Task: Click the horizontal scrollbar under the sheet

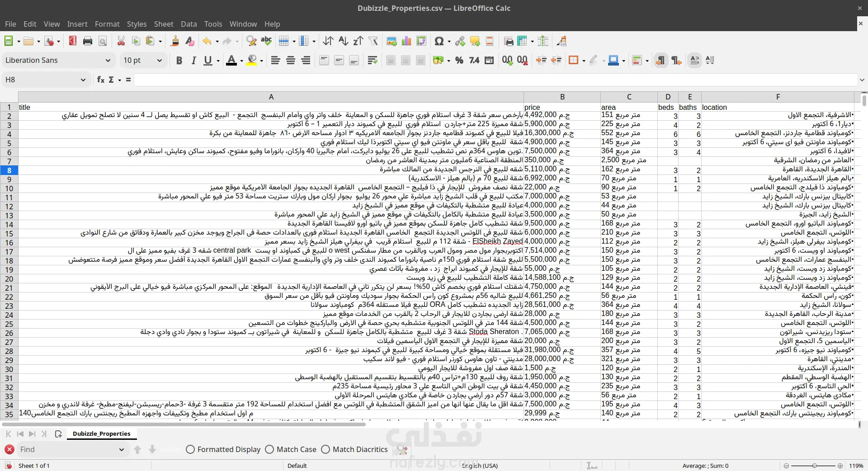Action: pos(184,424)
